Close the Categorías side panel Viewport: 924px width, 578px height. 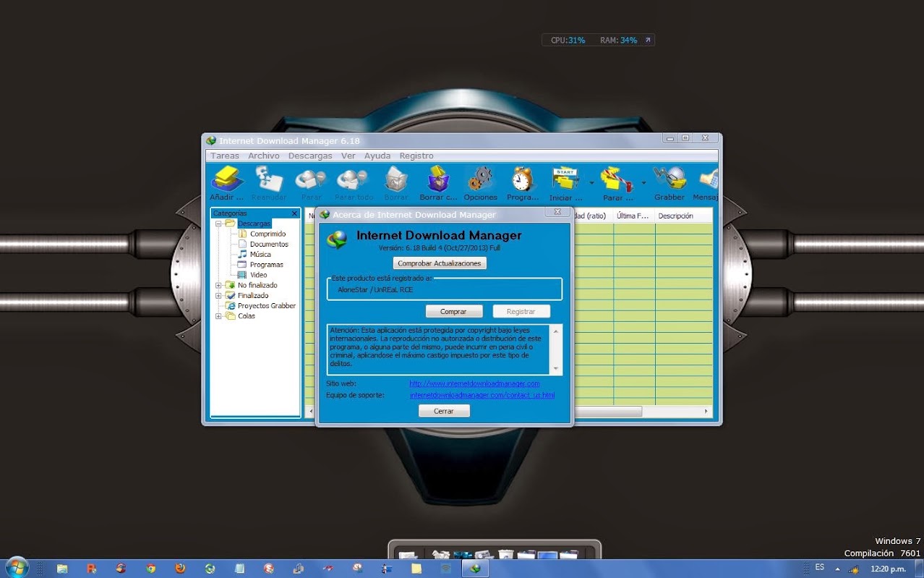[294, 213]
